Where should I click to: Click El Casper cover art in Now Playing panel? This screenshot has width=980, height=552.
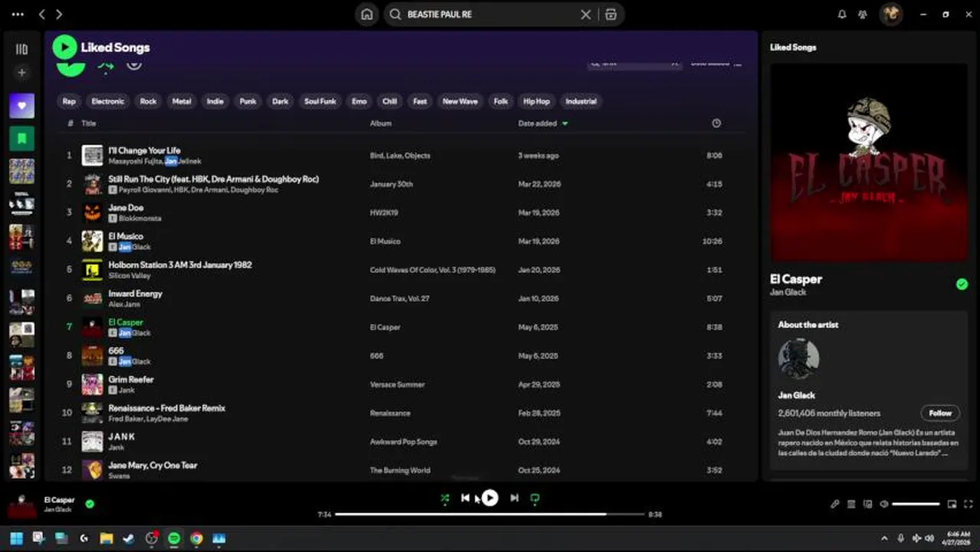click(869, 162)
